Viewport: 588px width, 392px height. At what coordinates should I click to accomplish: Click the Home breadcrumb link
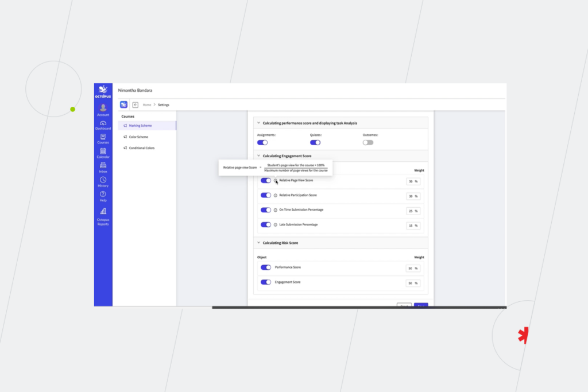click(147, 105)
